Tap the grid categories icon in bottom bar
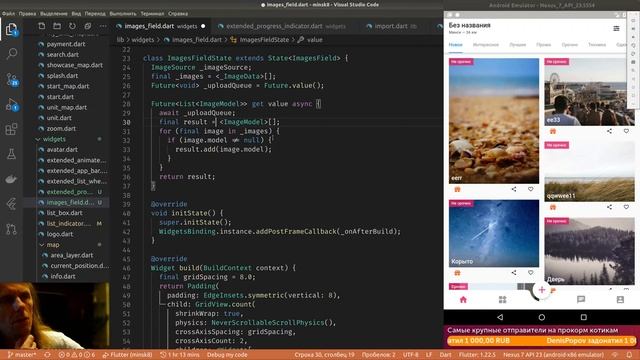This screenshot has height=360, width=640. 502,300
